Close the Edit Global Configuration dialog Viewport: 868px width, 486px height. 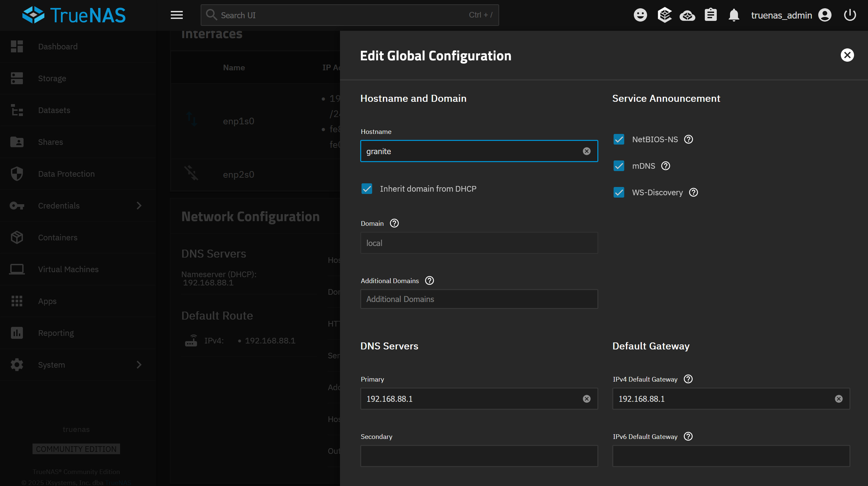point(847,55)
